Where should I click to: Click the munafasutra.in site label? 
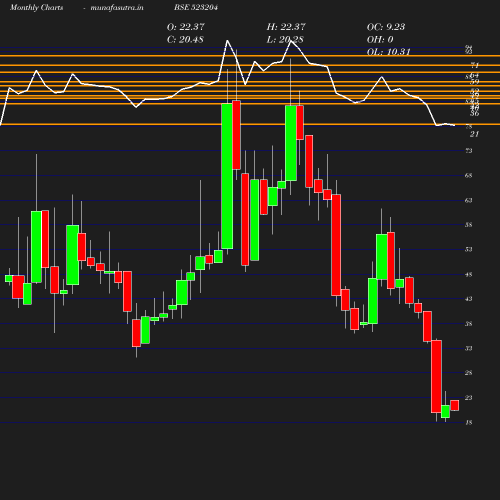(117, 7)
